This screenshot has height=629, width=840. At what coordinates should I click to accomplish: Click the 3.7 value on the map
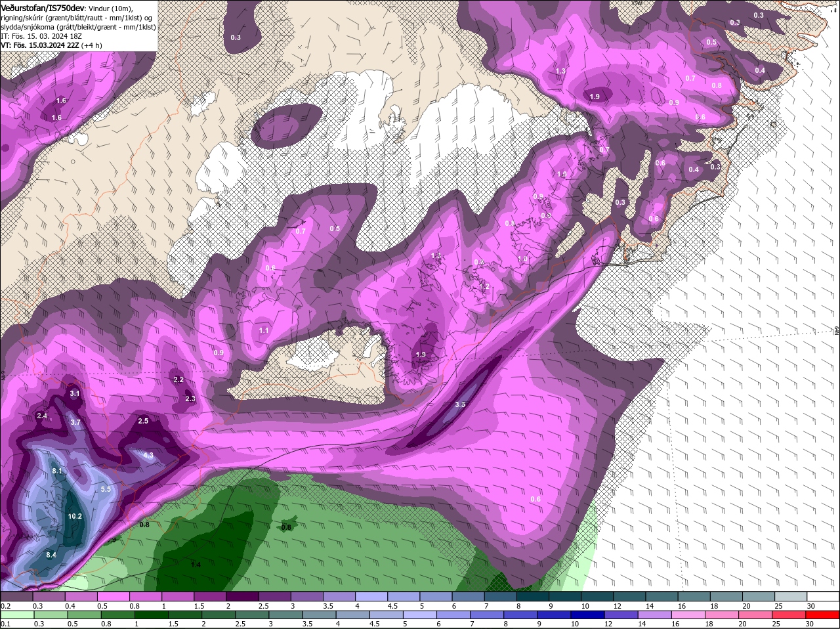coord(75,422)
